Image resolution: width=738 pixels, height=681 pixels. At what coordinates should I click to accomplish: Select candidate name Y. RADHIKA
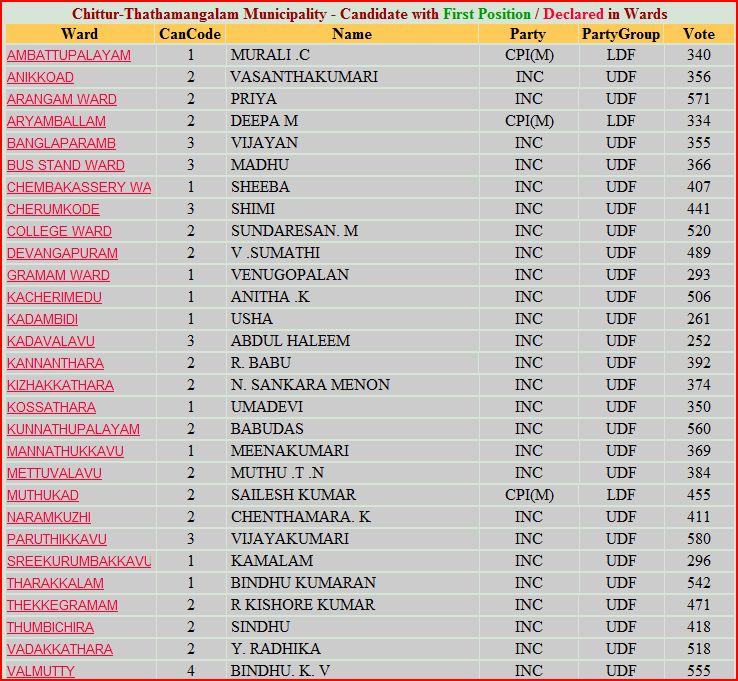tap(276, 649)
